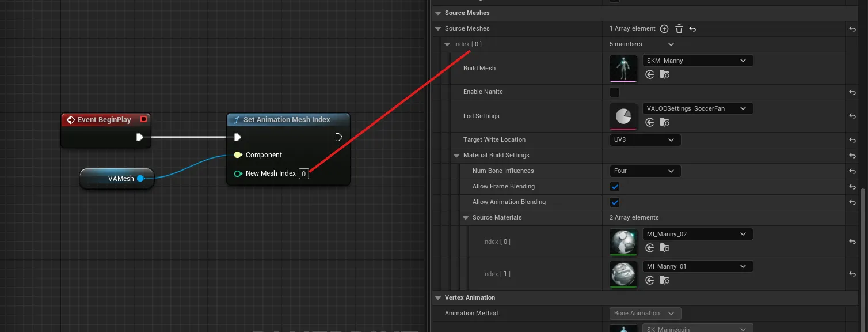This screenshot has width=868, height=332.
Task: Collapse the Material Build Settings section
Action: 456,155
